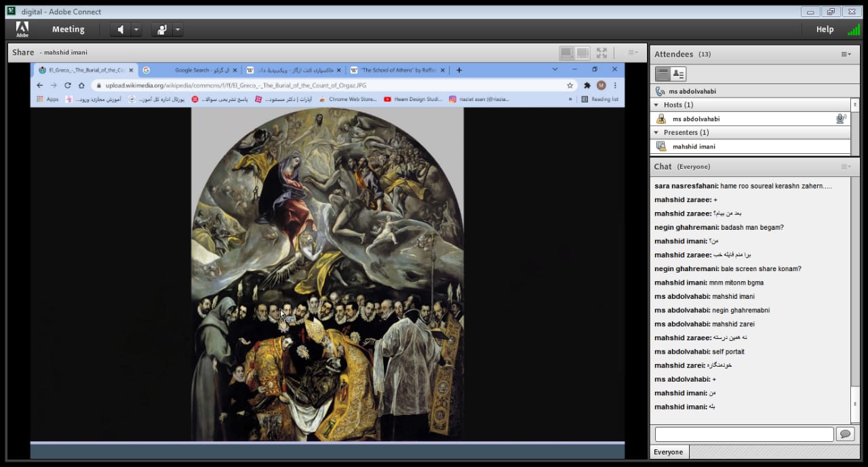
Task: Open the riaziat asan Instagram bookmark
Action: pos(478,99)
